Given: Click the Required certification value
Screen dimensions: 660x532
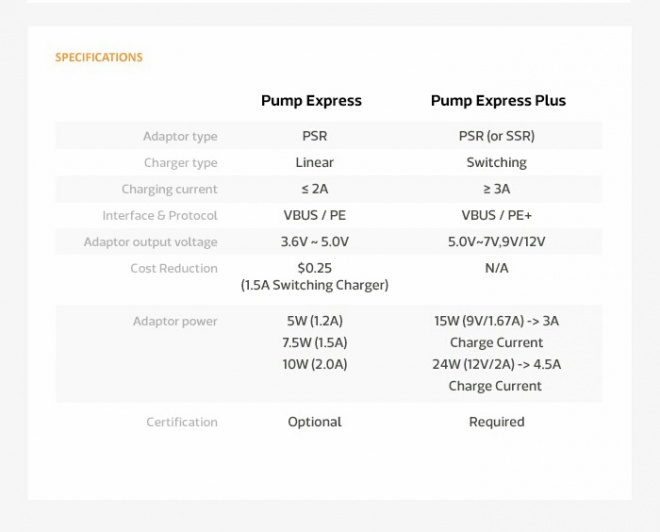Looking at the screenshot, I should click(x=497, y=422).
